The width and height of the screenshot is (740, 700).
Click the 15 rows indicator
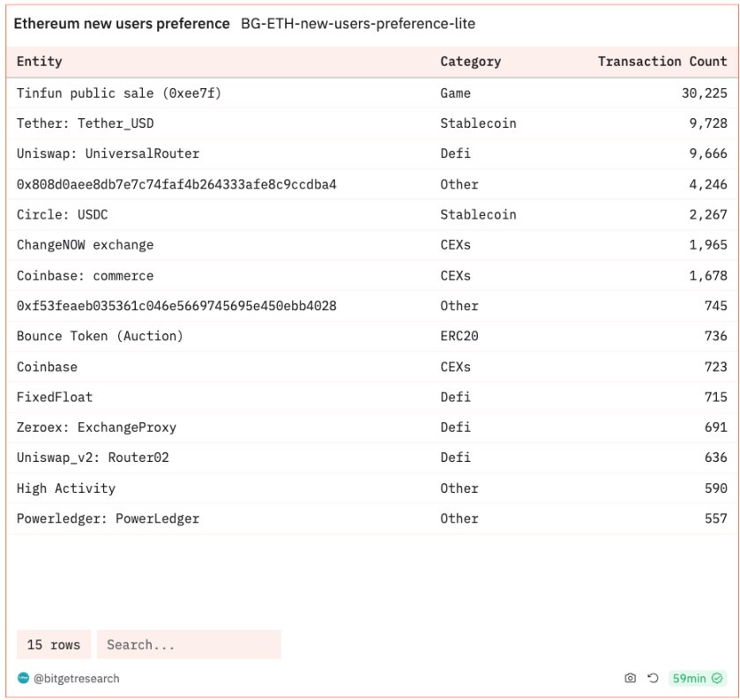click(x=54, y=644)
